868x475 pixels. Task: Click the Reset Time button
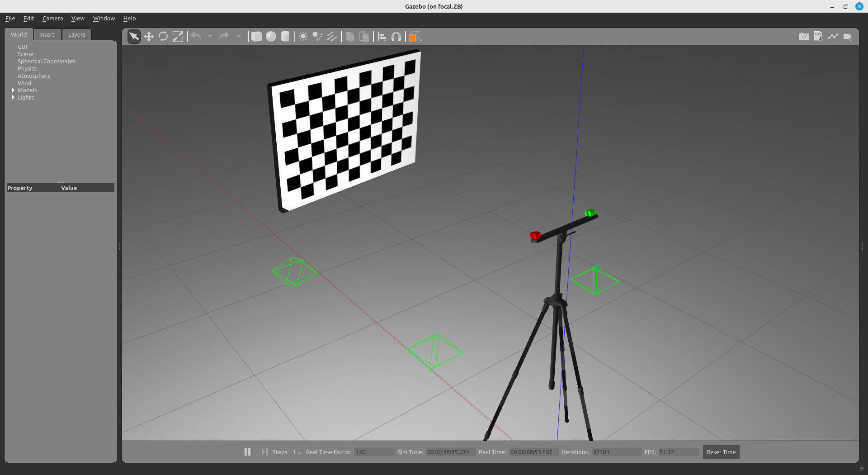pos(721,452)
